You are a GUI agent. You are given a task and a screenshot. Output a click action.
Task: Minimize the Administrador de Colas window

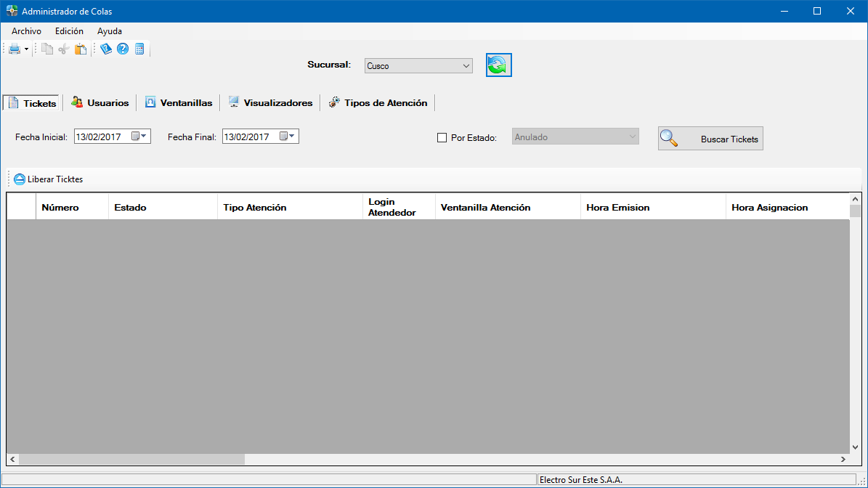click(784, 11)
